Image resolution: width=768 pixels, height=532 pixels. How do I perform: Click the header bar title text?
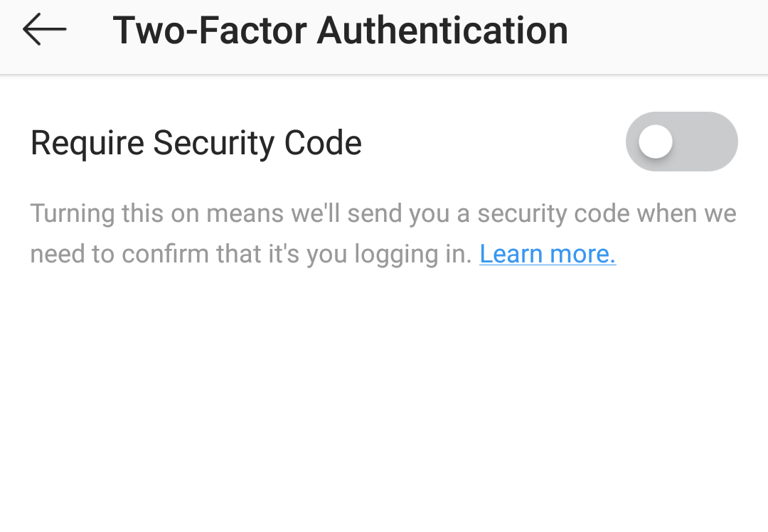340,30
